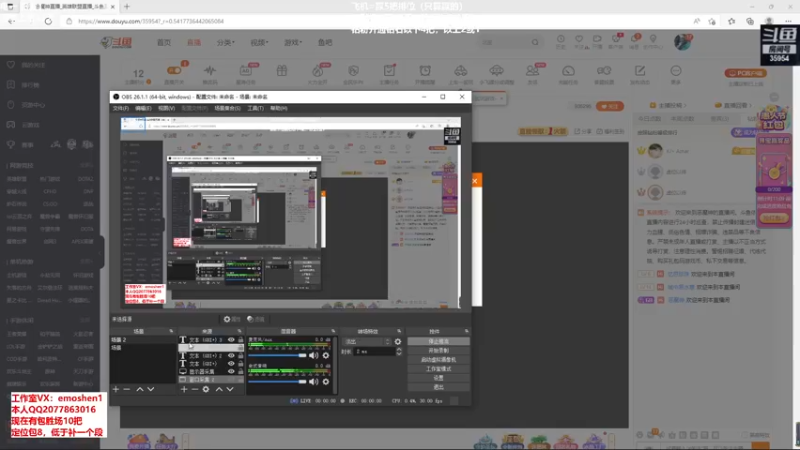Toggle lock on 文本 (GDI+) 2 source
The height and width of the screenshot is (450, 800).
click(240, 356)
